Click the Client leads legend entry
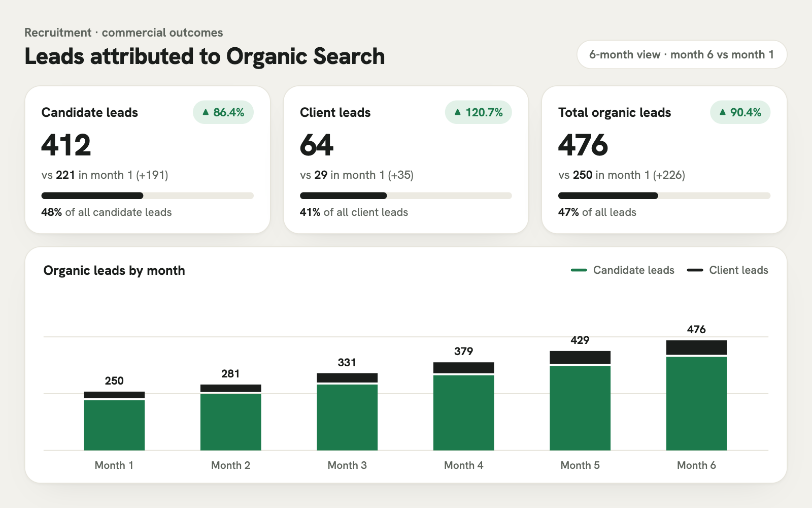Screen dimensions: 812x508 click(727, 270)
